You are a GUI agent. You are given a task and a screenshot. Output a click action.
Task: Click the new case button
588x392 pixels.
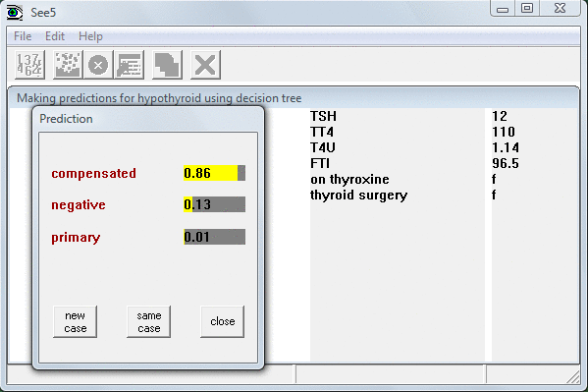pos(75,322)
